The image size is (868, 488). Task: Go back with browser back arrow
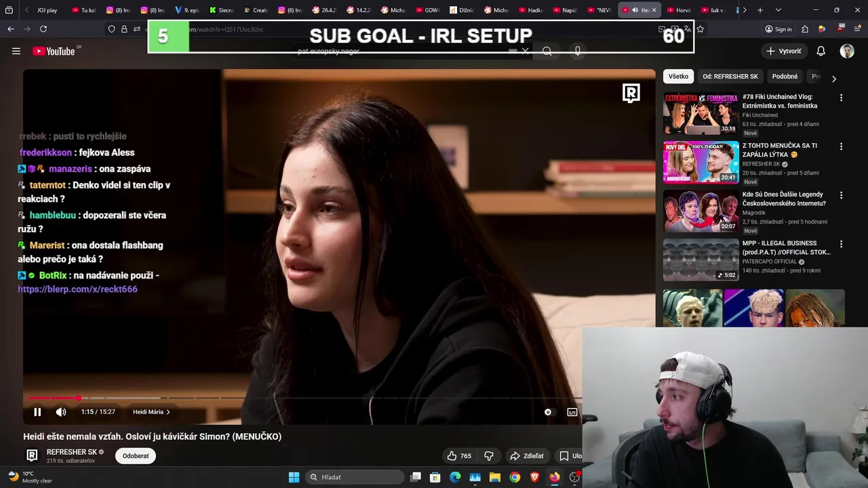[x=10, y=29]
